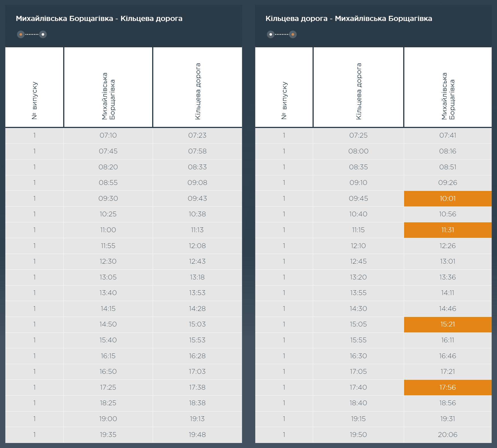497x448 pixels.
Task: Select the orange-highlighted 10:01 arrival cell
Action: (448, 199)
